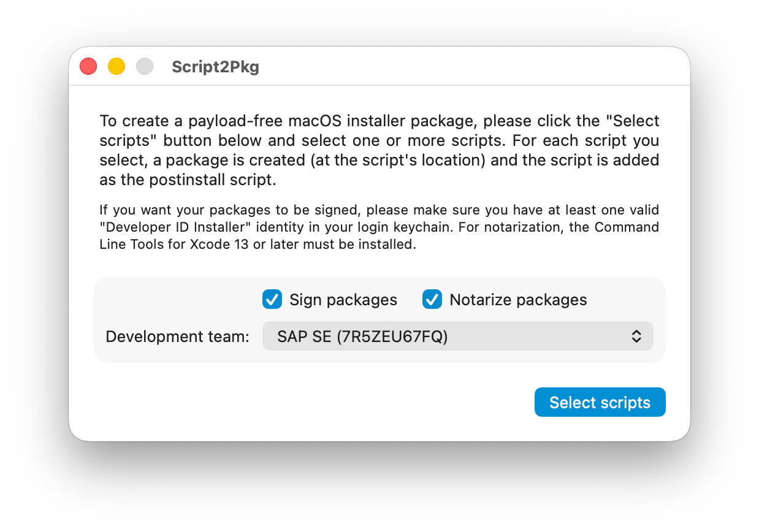Click the Script2Pkg window title

[215, 67]
